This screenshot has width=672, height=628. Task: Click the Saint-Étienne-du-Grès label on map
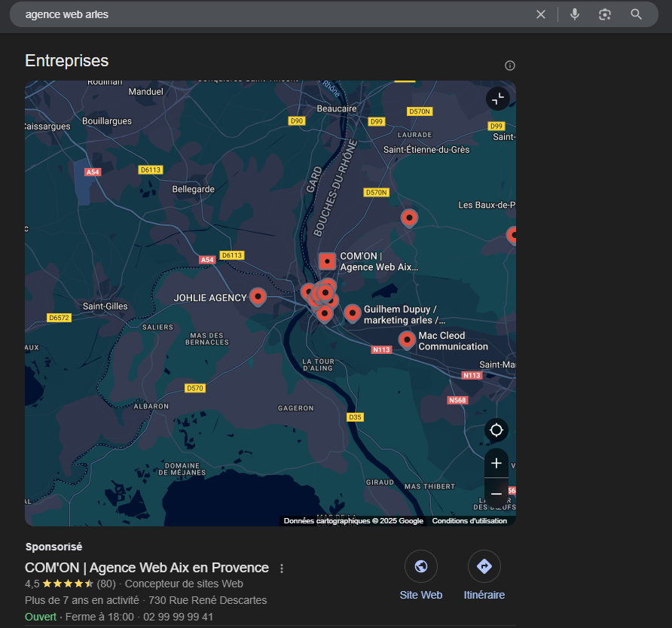pyautogui.click(x=426, y=150)
